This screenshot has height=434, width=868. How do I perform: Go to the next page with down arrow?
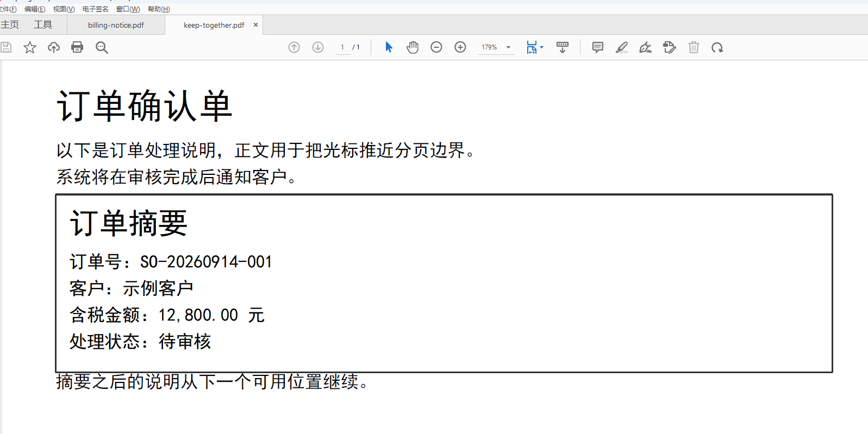[318, 47]
